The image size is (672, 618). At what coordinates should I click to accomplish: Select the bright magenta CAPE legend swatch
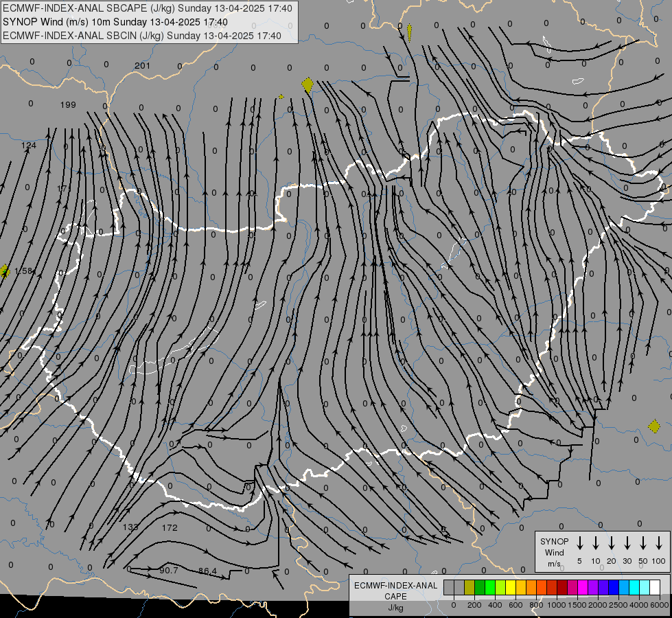click(x=583, y=587)
